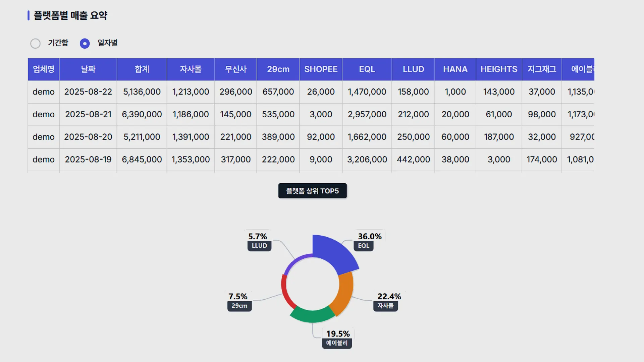Click the 플랫폼 상위 TOP5 button

(x=312, y=191)
